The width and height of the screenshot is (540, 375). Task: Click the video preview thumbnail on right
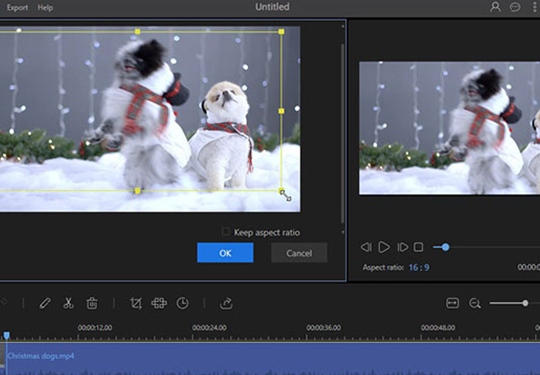tap(449, 128)
